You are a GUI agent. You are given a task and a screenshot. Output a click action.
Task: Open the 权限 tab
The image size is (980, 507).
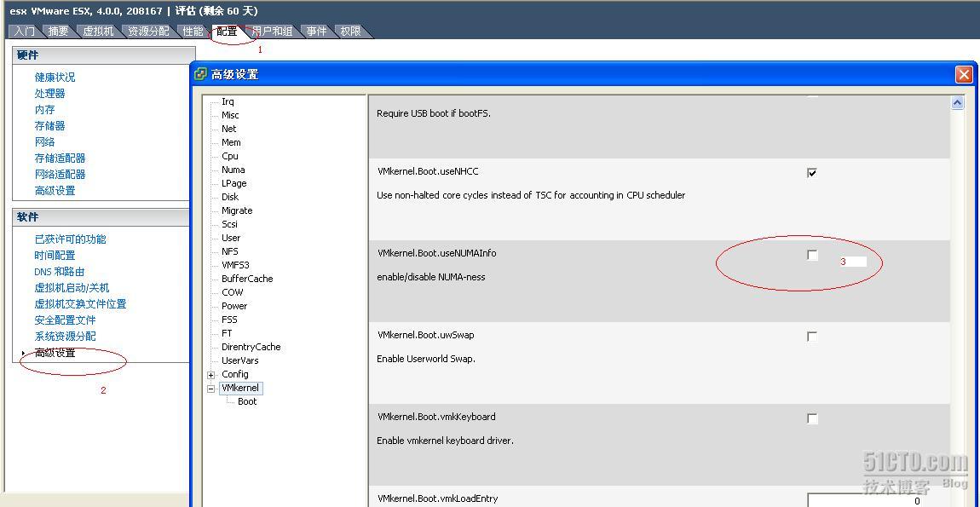350,32
